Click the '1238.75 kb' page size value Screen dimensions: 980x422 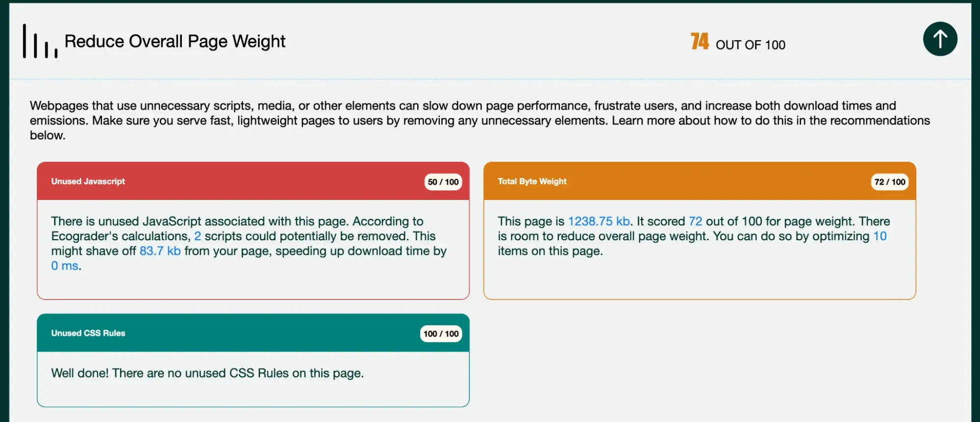point(599,222)
